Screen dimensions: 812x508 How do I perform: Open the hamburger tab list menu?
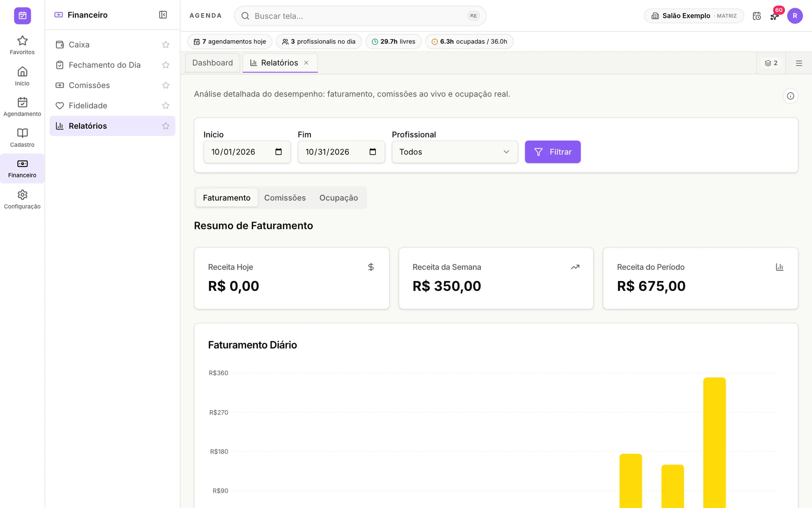click(x=799, y=63)
